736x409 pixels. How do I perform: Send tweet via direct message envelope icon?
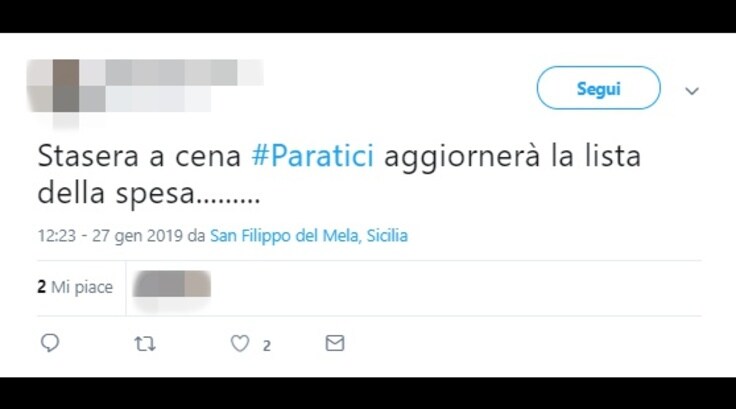coord(335,343)
